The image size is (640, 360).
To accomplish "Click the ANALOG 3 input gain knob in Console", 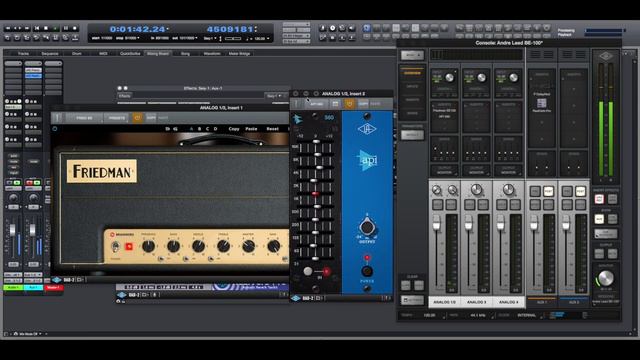I will [x=482, y=78].
